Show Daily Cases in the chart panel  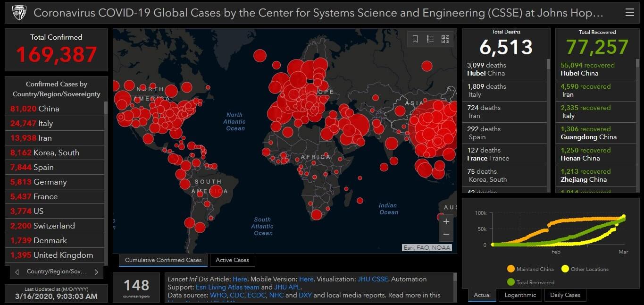click(x=565, y=295)
